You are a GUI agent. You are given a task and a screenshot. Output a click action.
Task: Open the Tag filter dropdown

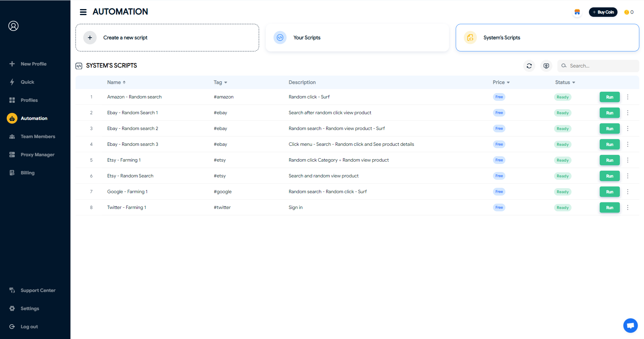[x=220, y=82]
